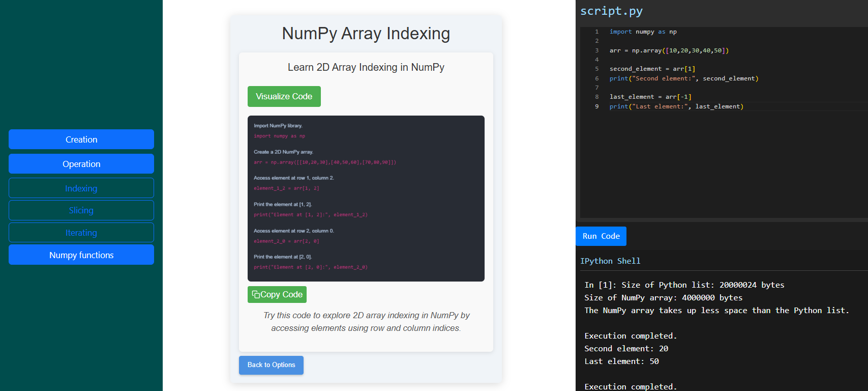Click line 8 'last_element = arr[-1]'
The width and height of the screenshot is (868, 391).
tap(650, 97)
